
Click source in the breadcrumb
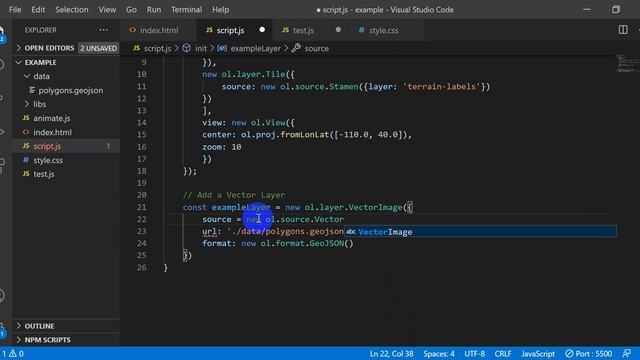click(x=316, y=48)
